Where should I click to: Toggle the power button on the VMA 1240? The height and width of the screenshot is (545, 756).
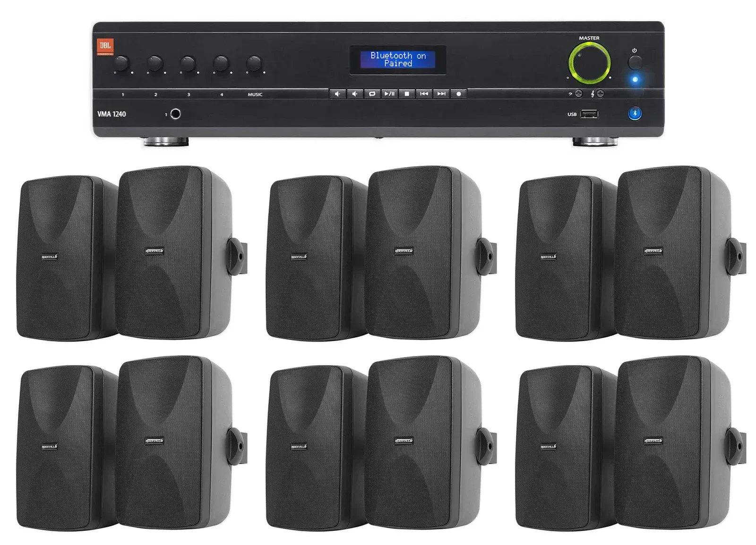click(x=636, y=62)
